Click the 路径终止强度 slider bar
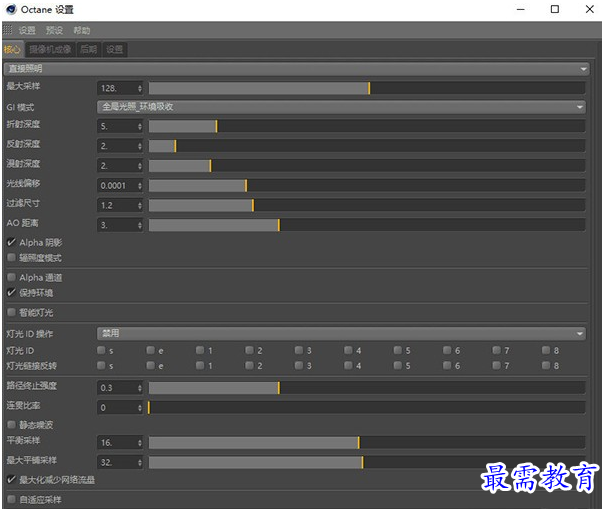 pos(367,388)
